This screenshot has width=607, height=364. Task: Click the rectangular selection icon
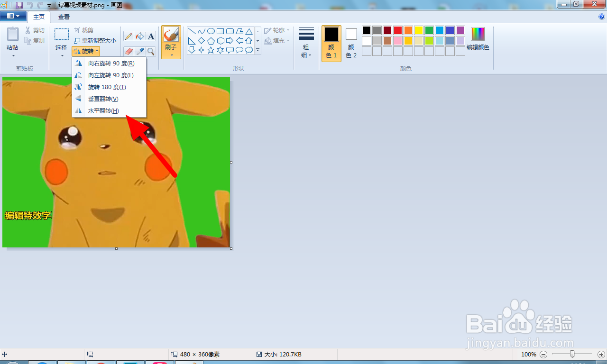[62, 35]
